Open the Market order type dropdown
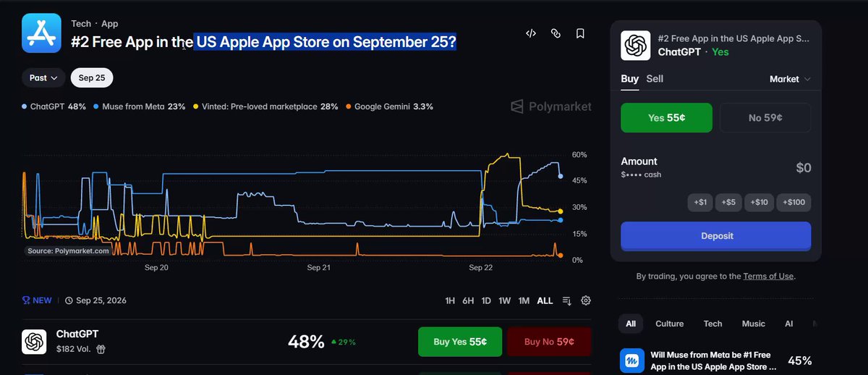Screen dimensions: 868x375 click(x=790, y=79)
